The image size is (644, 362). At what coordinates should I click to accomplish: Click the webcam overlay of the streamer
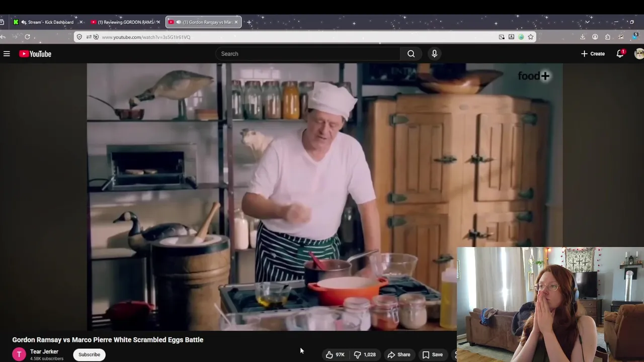pos(550,305)
